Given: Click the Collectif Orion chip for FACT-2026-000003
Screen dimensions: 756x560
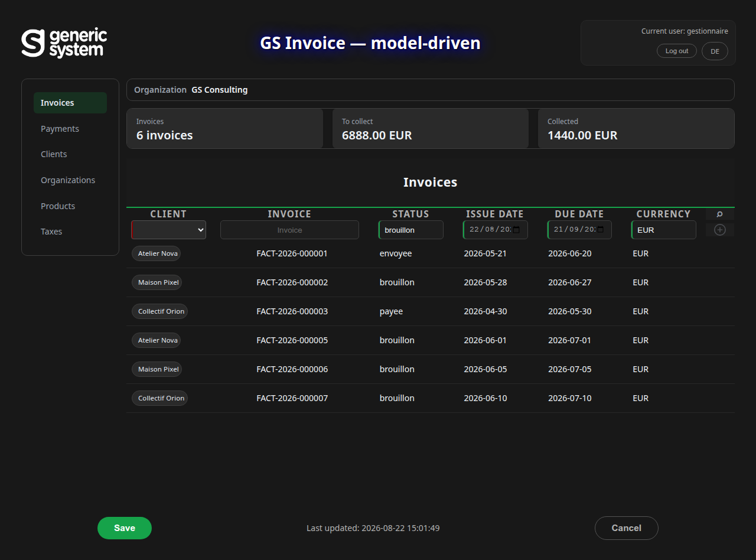Looking at the screenshot, I should [x=159, y=311].
